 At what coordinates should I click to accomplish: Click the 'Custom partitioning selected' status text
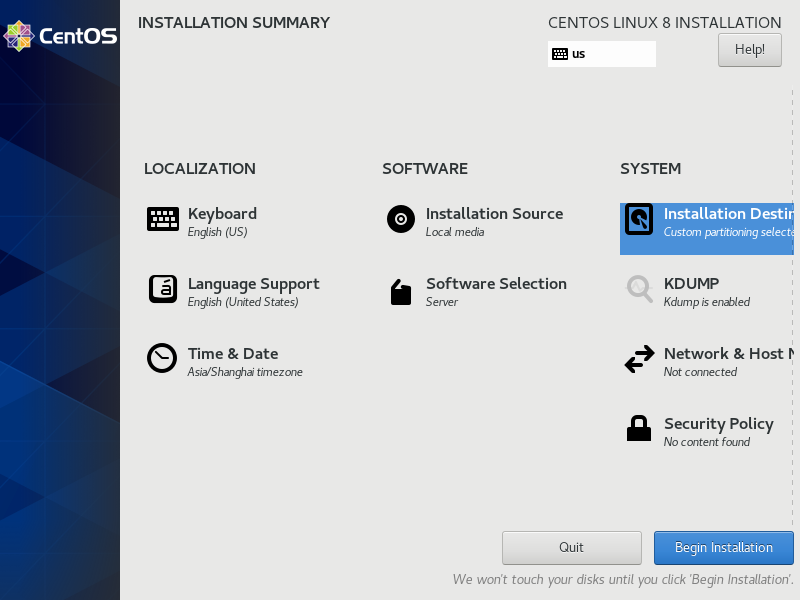(729, 232)
